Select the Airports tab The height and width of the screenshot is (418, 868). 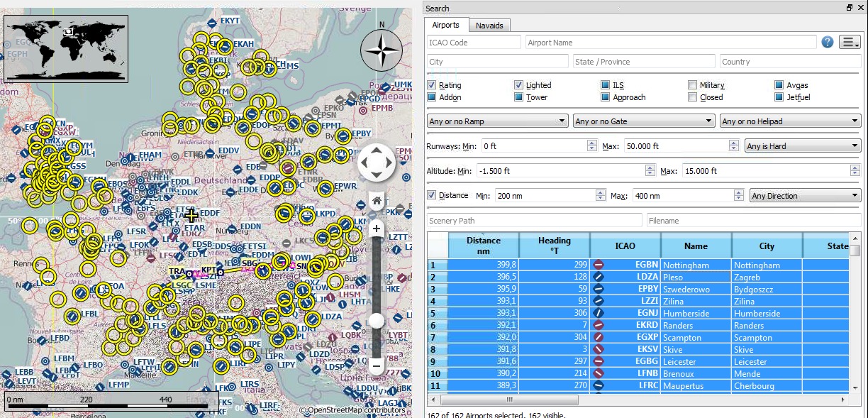[446, 25]
